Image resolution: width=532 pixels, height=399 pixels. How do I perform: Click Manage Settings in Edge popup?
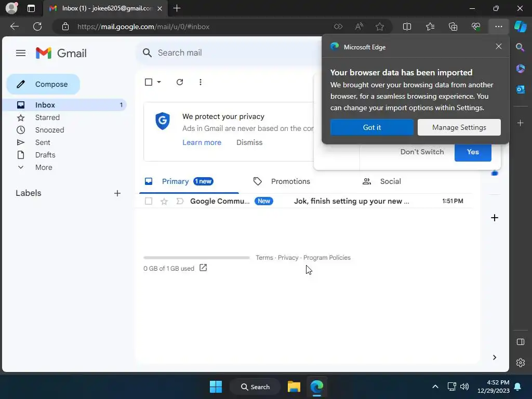point(459,127)
